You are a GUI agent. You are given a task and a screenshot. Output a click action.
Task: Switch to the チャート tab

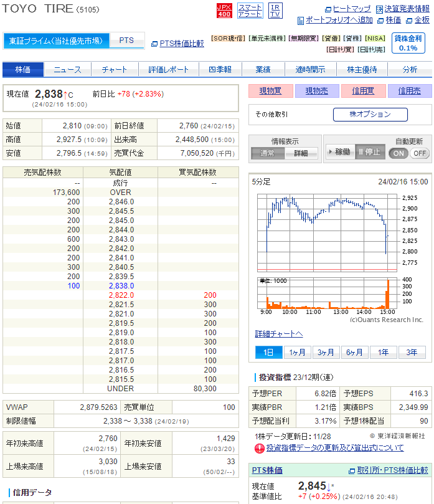click(x=115, y=69)
